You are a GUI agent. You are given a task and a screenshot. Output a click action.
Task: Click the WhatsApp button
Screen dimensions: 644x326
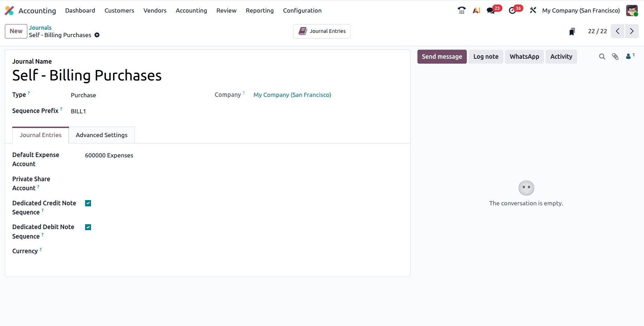524,57
